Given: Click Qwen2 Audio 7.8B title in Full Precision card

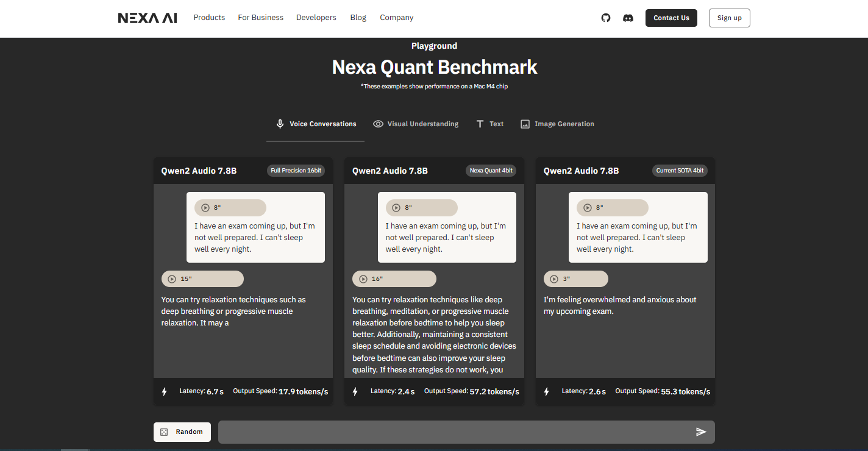Looking at the screenshot, I should [x=199, y=171].
